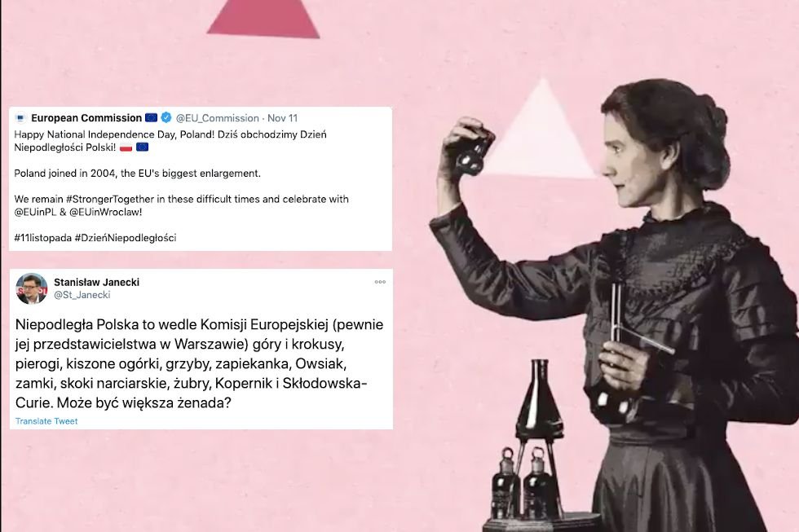Click the blue verified badge icon

[166, 117]
